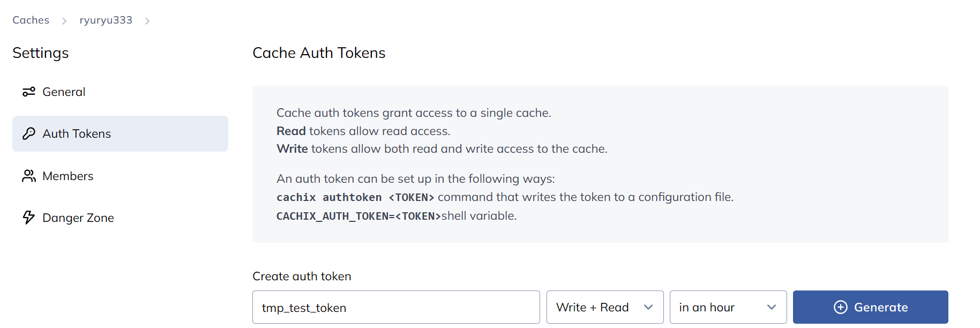Click the General settings sliders icon

[x=29, y=92]
